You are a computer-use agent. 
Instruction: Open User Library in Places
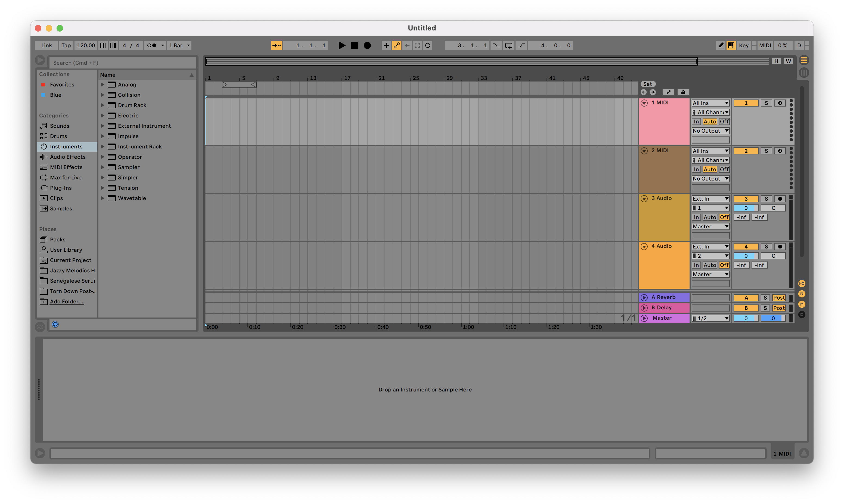click(67, 250)
